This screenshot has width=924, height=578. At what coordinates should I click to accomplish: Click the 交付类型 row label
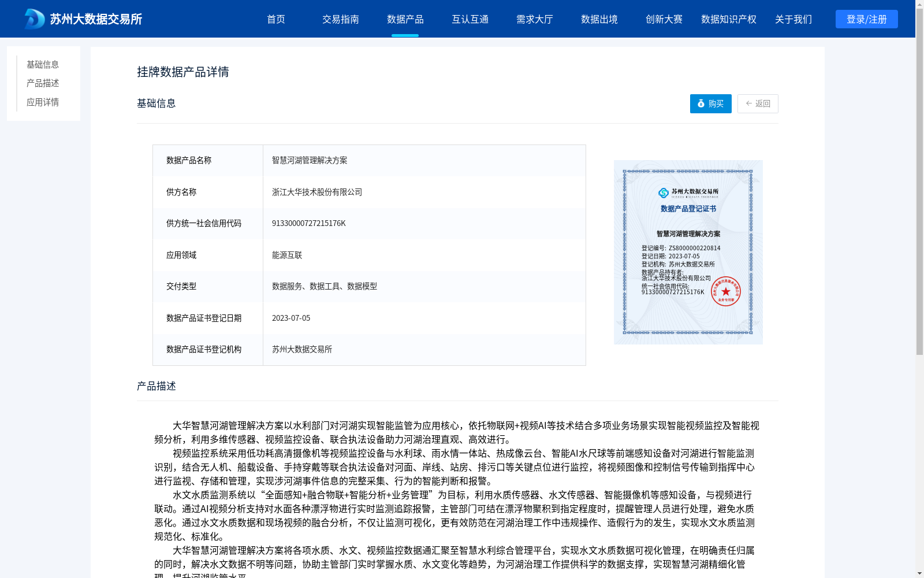181,287
